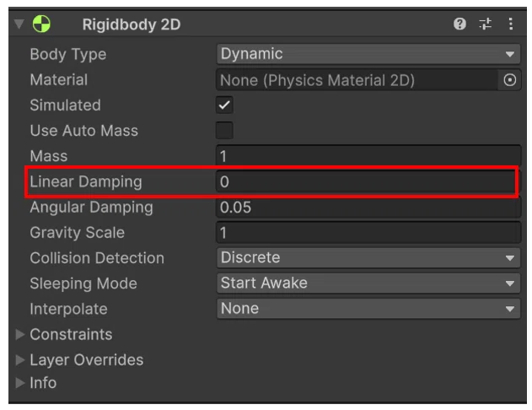
Task: Click the Mass value field
Action: tap(368, 156)
